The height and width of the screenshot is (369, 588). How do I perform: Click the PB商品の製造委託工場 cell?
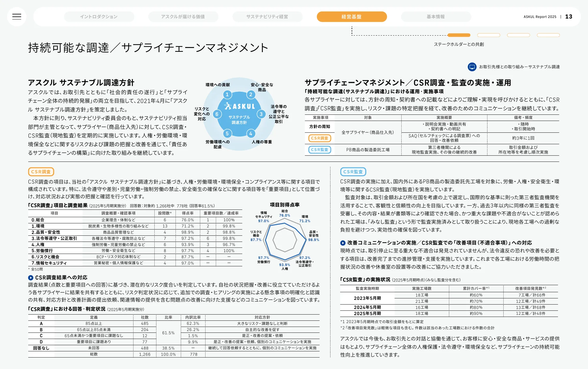[368, 150]
